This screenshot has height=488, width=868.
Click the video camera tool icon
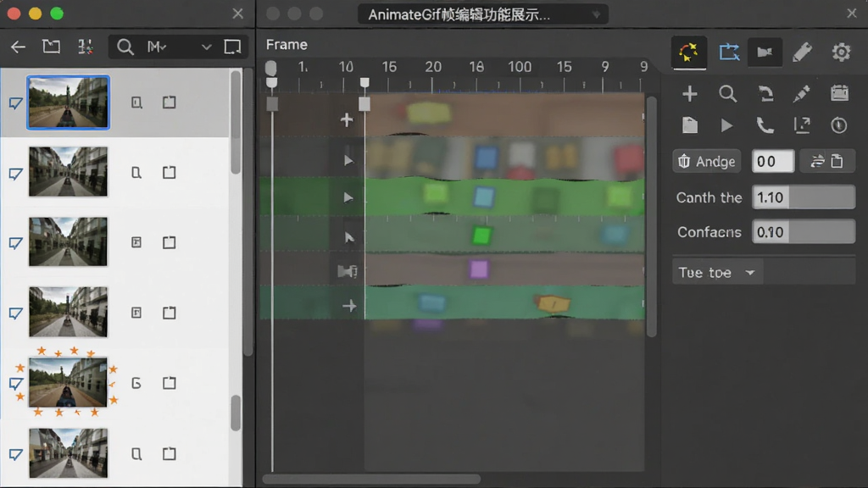pos(765,53)
